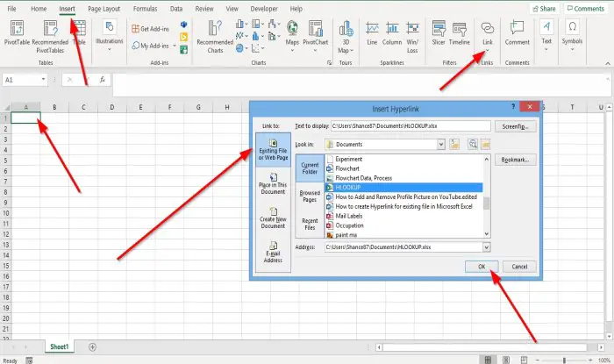The width and height of the screenshot is (614, 364).
Task: Open the Name Box dropdown arrow
Action: [43, 80]
